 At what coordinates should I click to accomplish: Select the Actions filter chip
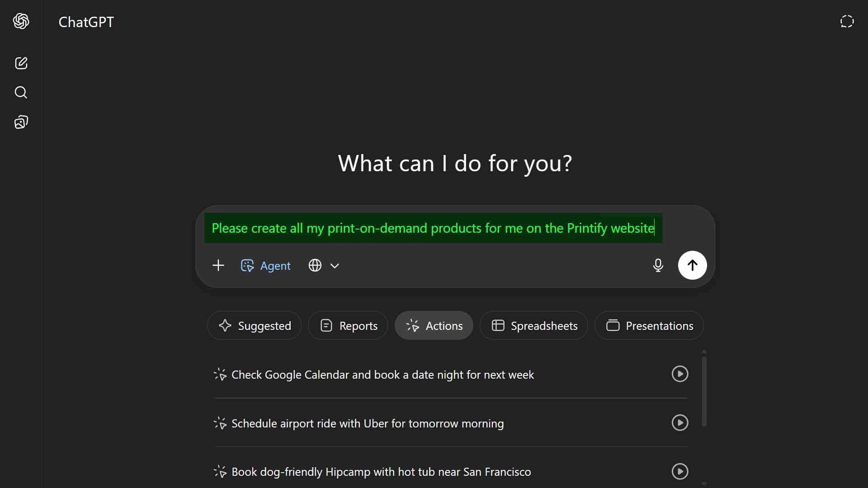(434, 325)
